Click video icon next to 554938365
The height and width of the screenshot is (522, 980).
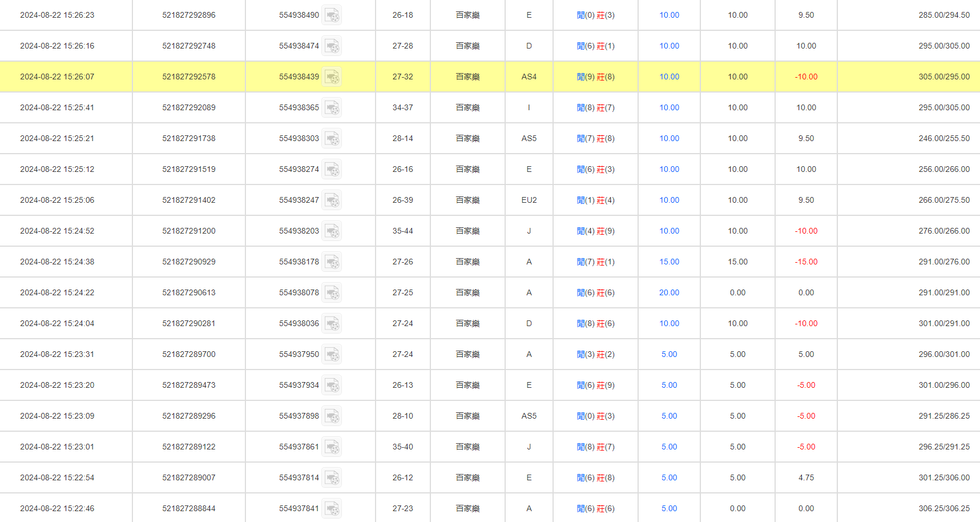coord(332,108)
